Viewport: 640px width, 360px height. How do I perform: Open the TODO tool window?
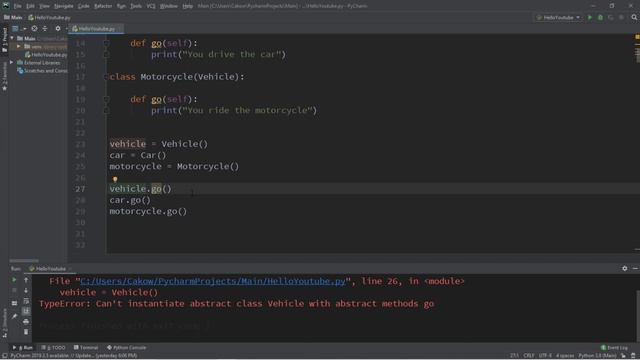(53, 347)
